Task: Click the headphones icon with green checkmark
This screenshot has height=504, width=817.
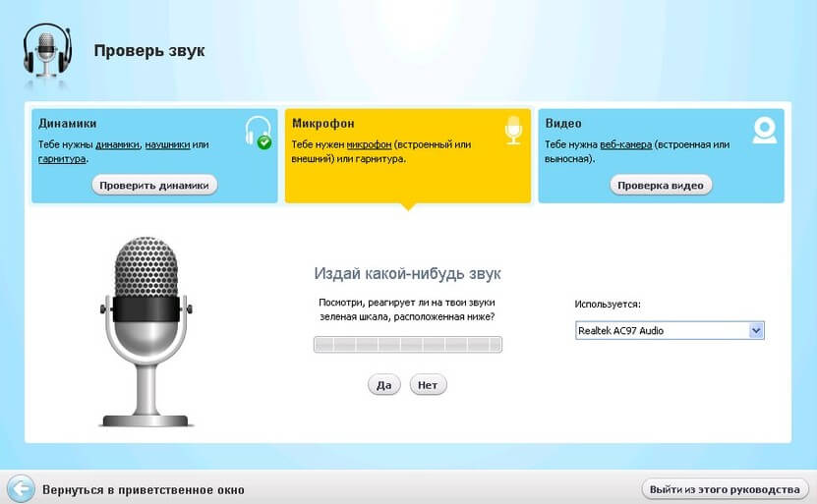Action: click(x=258, y=132)
